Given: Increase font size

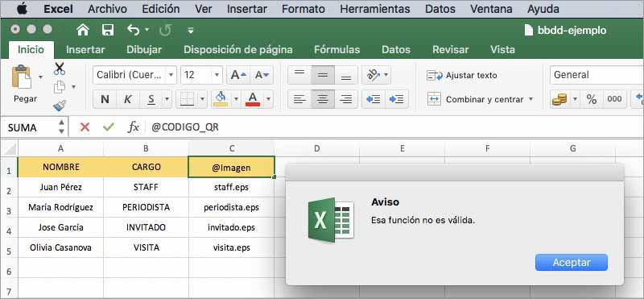Looking at the screenshot, I should click(238, 75).
